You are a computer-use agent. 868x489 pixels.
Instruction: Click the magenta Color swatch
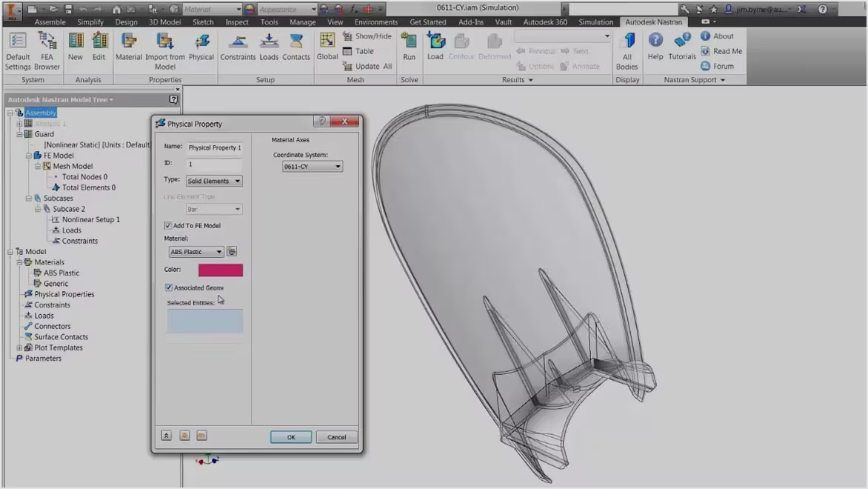click(x=220, y=270)
